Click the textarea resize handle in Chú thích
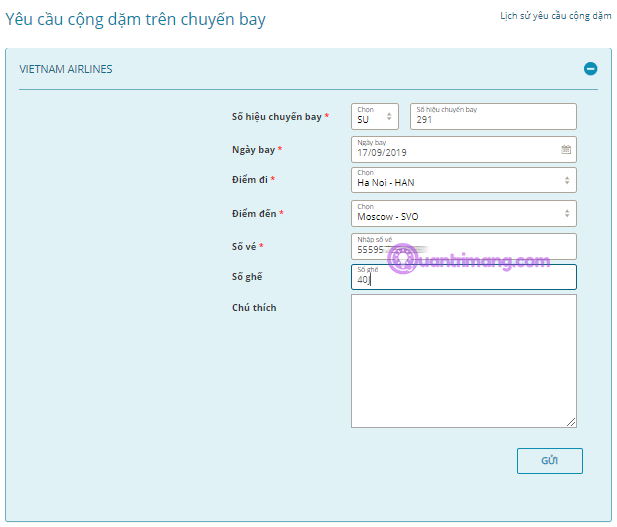This screenshot has height=527, width=617. pos(571,422)
